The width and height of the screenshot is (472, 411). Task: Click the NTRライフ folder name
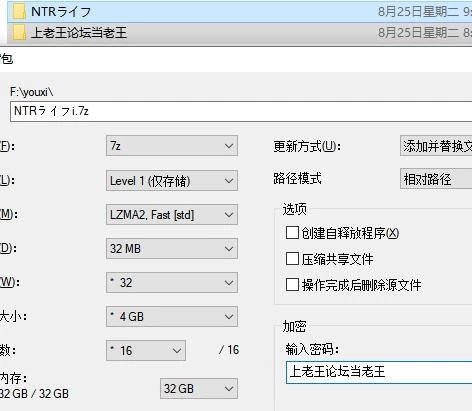pos(61,12)
